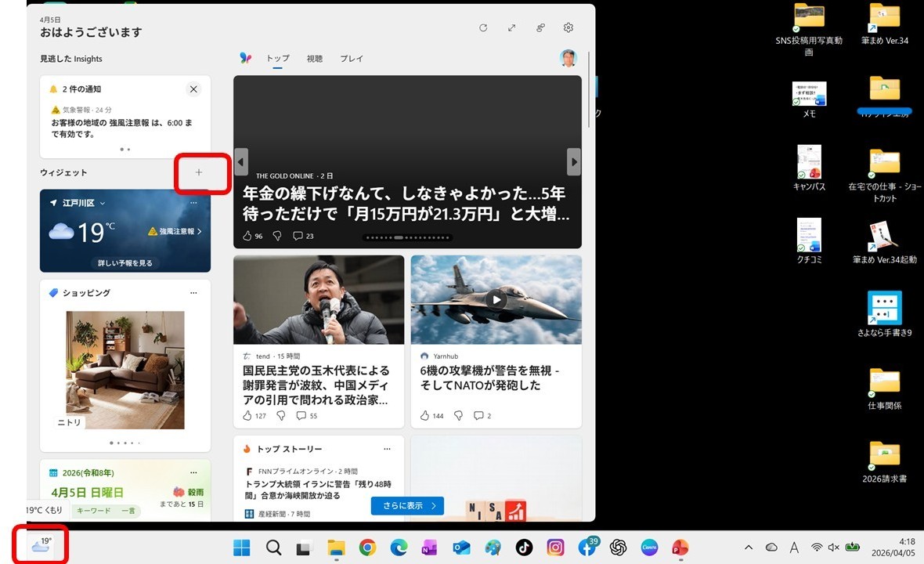Click the taskbar weather widget button
924x564 pixels.
pos(40,544)
